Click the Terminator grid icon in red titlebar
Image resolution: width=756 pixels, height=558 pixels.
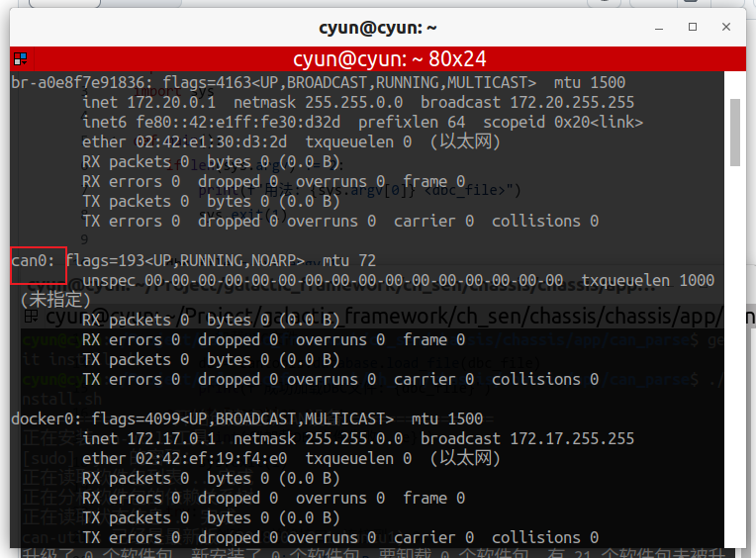pos(20,58)
